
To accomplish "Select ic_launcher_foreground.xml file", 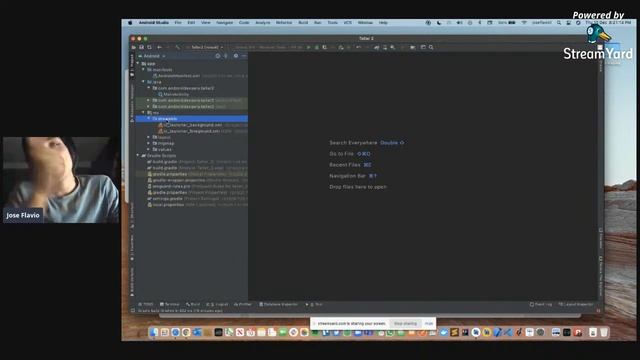I will (192, 131).
